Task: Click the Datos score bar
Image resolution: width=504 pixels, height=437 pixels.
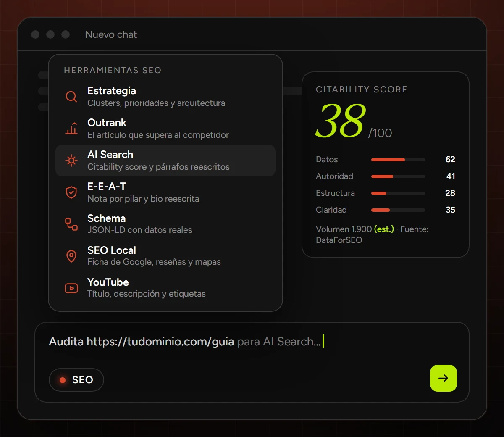Action: (398, 160)
